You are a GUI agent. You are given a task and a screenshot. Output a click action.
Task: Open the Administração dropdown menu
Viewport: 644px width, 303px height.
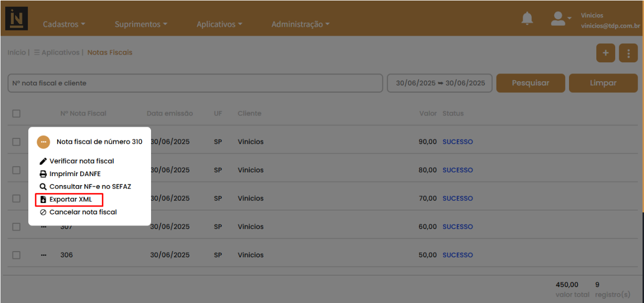pos(300,24)
